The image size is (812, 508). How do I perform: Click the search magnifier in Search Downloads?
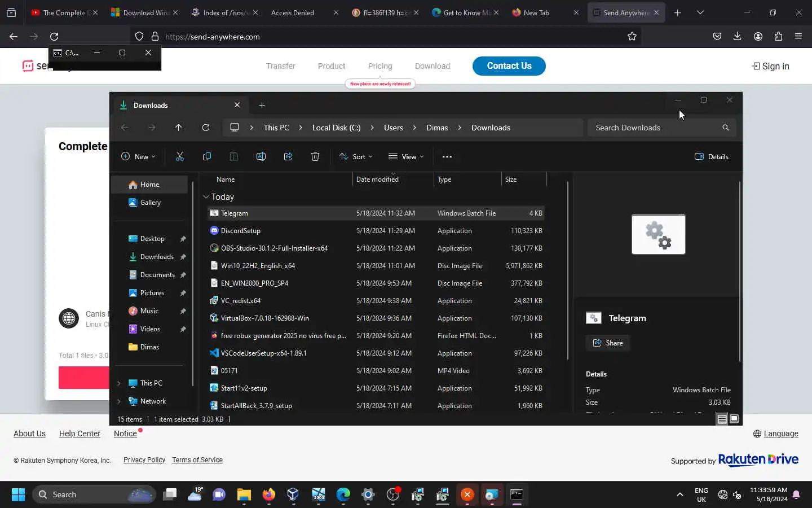pos(726,128)
